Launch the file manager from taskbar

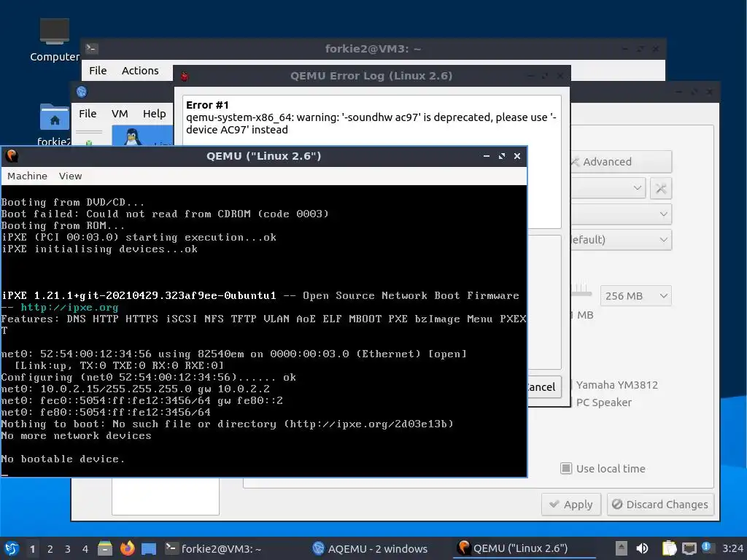coord(105,548)
